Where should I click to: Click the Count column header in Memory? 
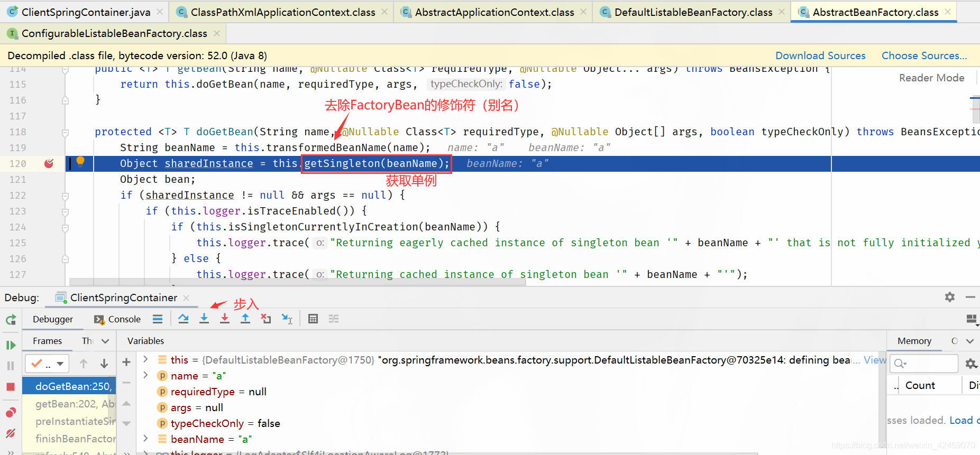coord(920,385)
